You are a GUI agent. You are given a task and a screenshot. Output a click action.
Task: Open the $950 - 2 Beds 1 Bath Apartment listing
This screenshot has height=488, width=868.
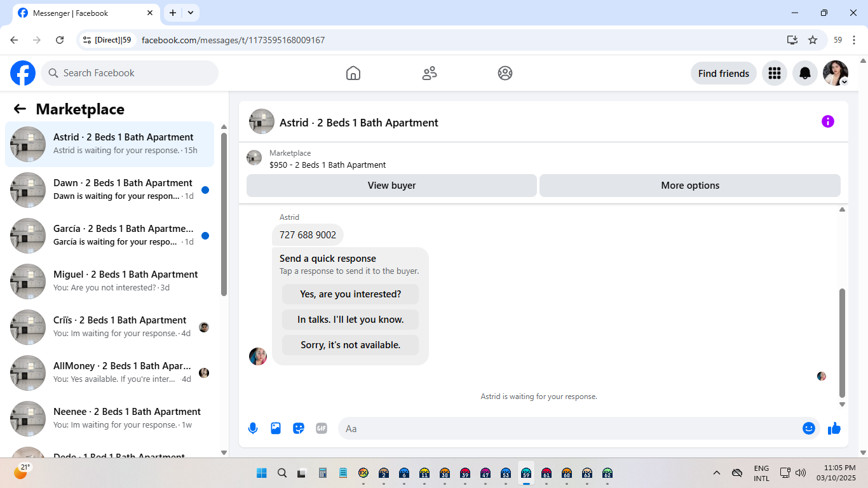click(x=327, y=165)
